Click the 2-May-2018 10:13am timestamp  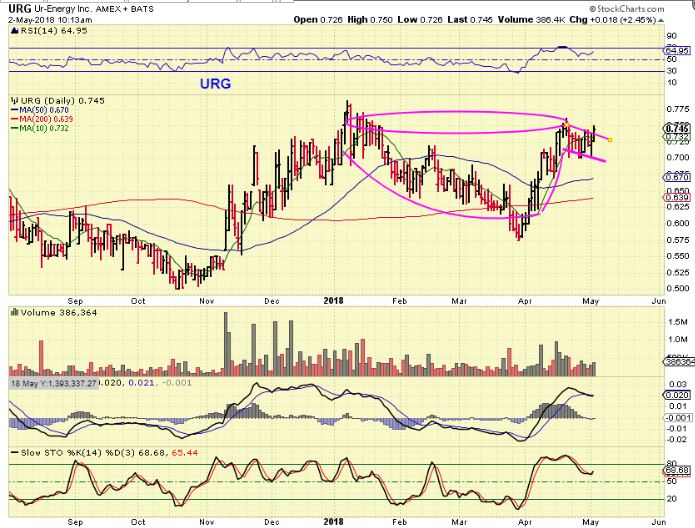click(x=51, y=20)
